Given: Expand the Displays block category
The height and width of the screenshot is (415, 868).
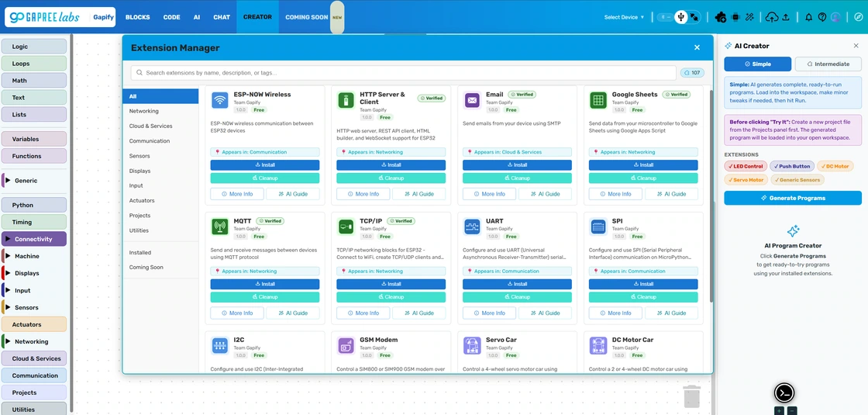Looking at the screenshot, I should (x=34, y=273).
